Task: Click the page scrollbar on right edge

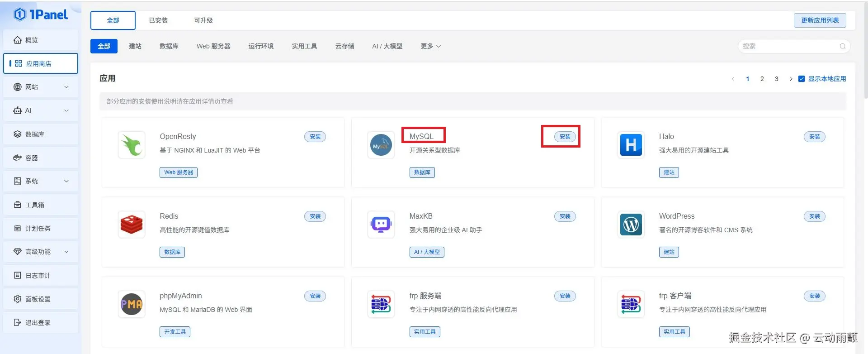Action: (866, 50)
